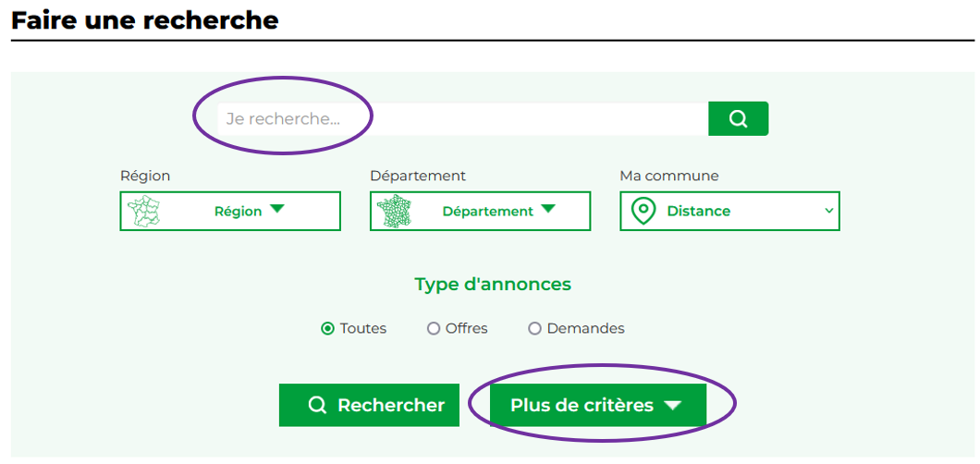The height and width of the screenshot is (464, 980).
Task: Expand the Distance chevron under Ma commune
Action: pyautogui.click(x=828, y=211)
